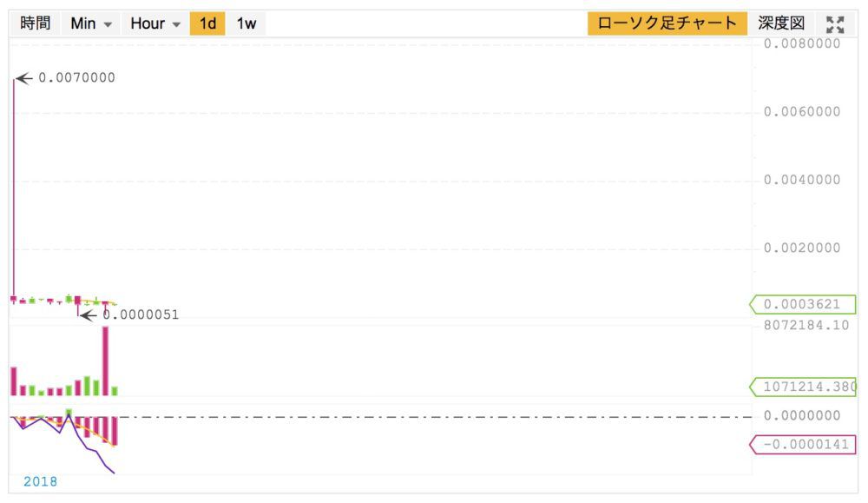Click the 0.0080000 price axis label
Image resolution: width=868 pixels, height=503 pixels.
801,43
